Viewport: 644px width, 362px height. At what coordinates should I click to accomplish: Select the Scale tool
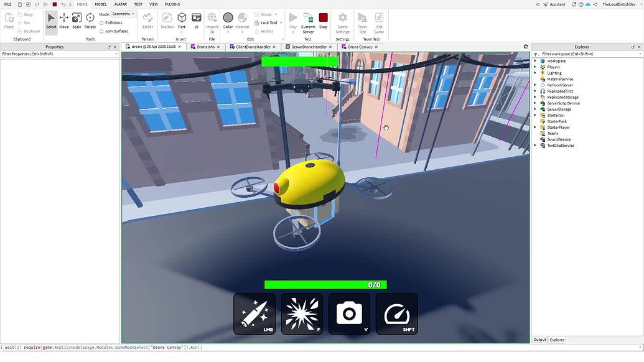click(x=77, y=19)
